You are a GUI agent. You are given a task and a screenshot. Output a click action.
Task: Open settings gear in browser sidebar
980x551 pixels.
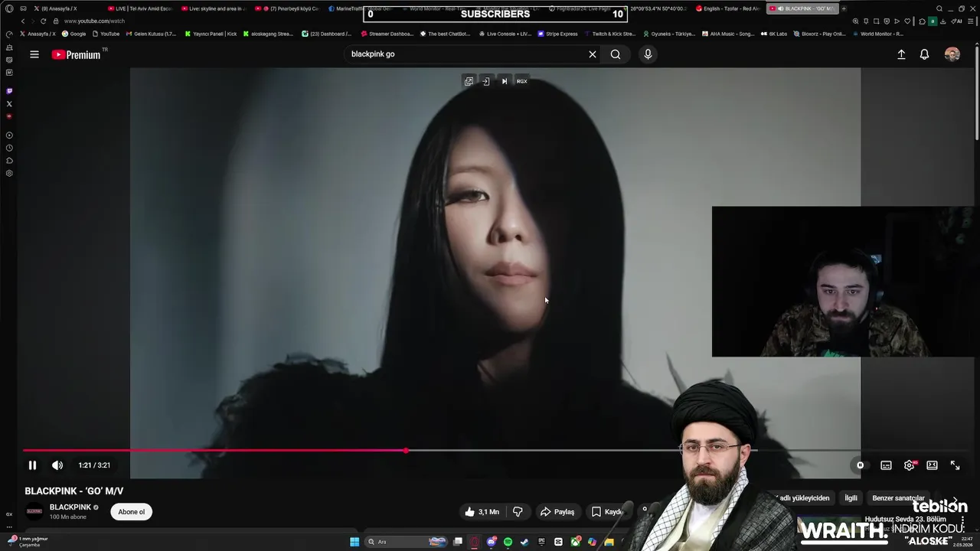pos(9,173)
